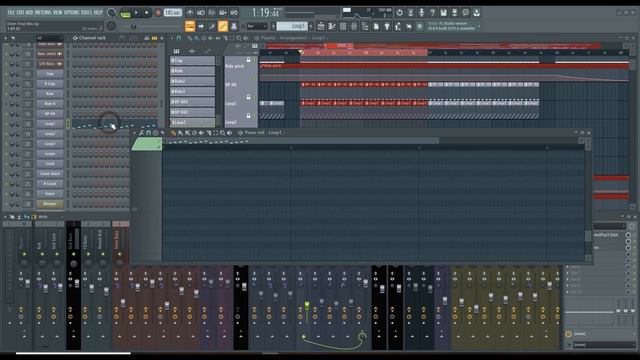Click the document page toolbar icon
The height and width of the screenshot is (360, 640).
(376, 27)
